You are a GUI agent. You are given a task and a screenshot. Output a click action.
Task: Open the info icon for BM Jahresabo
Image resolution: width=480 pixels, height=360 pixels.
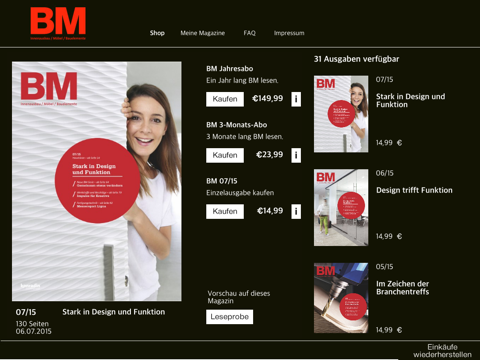(296, 99)
